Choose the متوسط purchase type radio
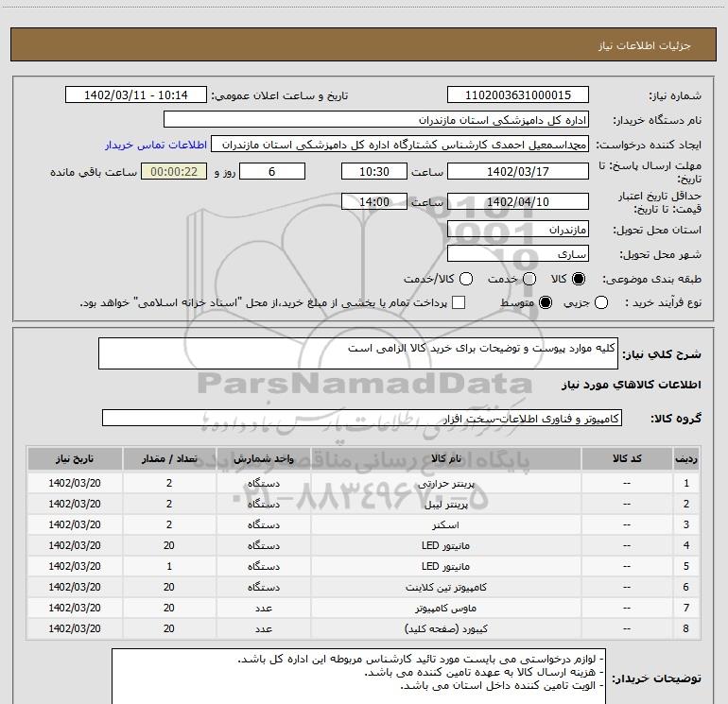 click(x=546, y=302)
